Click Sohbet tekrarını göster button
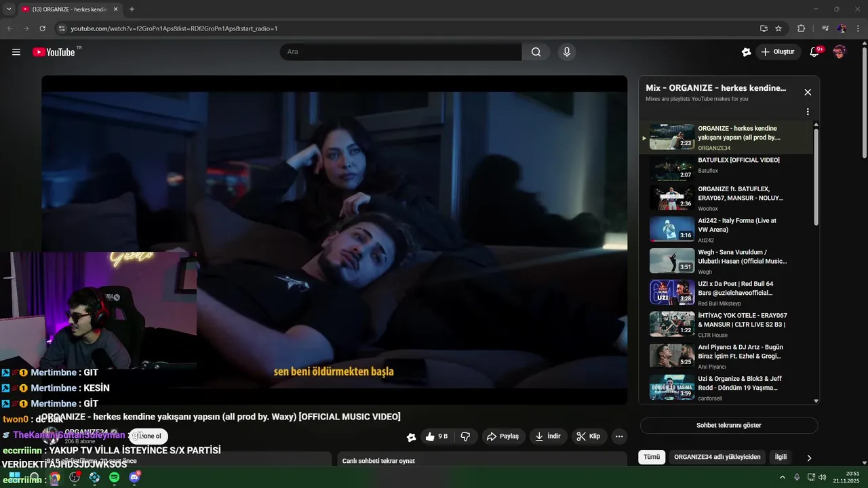The width and height of the screenshot is (868, 488). [x=729, y=426]
